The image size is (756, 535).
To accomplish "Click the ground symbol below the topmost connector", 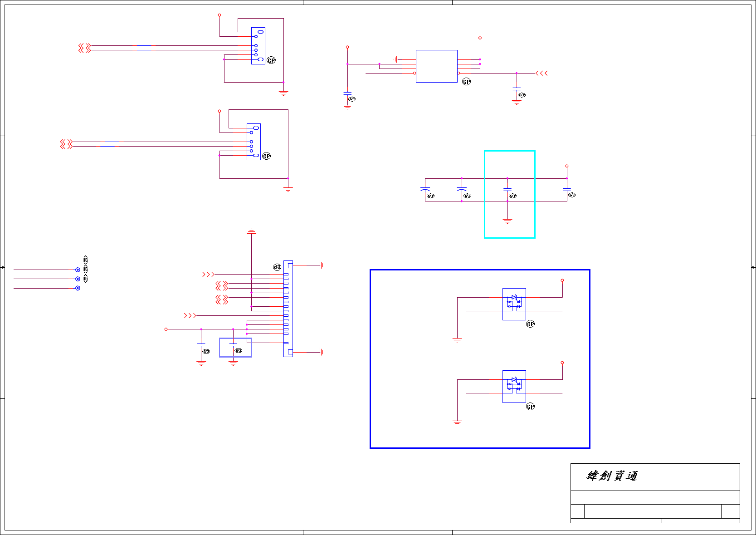I will [283, 93].
